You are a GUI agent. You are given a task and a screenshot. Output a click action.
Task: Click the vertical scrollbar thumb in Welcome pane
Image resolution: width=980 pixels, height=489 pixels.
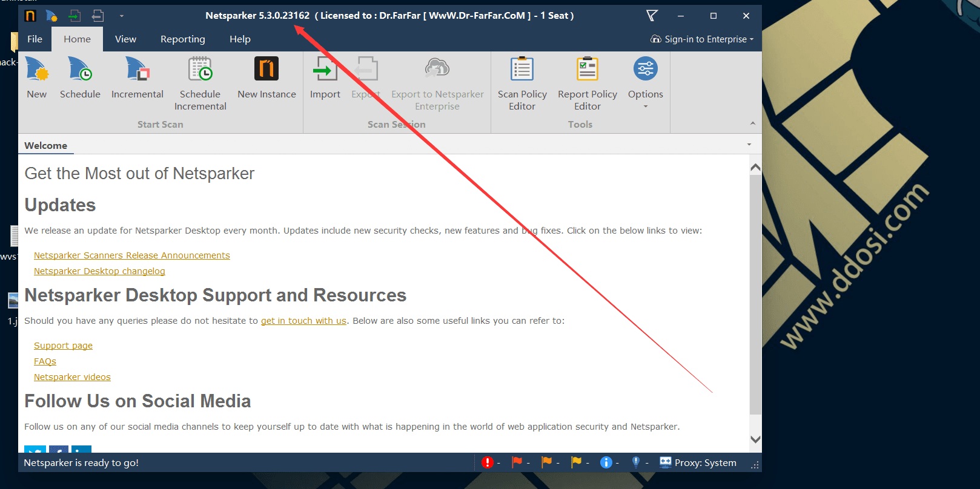pyautogui.click(x=755, y=295)
